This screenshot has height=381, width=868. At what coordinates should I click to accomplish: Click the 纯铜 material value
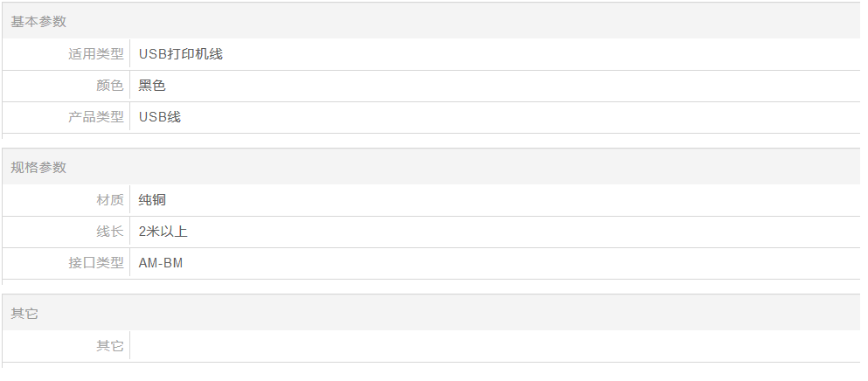(152, 200)
